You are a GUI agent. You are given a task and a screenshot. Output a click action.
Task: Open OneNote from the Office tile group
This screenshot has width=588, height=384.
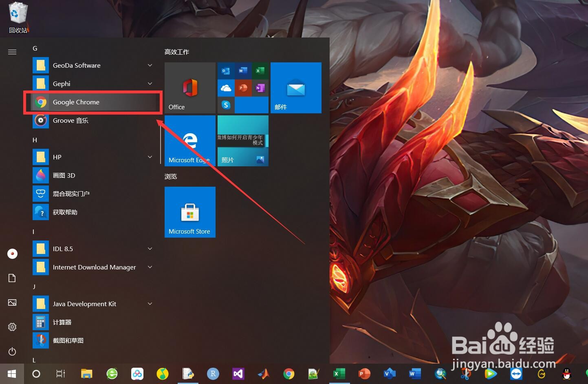click(260, 88)
